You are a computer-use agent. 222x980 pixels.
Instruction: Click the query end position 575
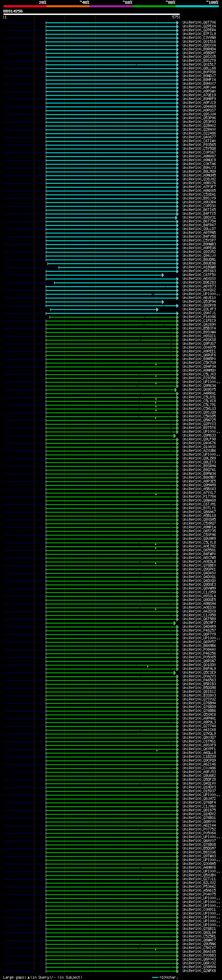pos(175,17)
